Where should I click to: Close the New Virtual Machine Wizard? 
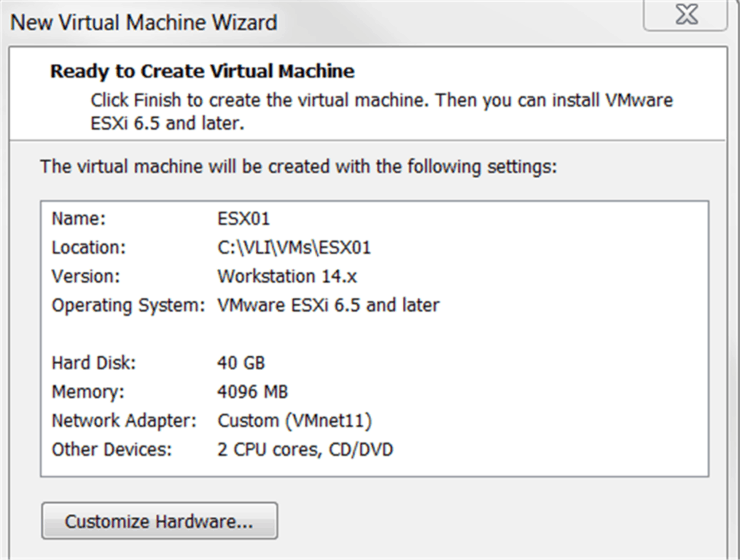coord(685,17)
